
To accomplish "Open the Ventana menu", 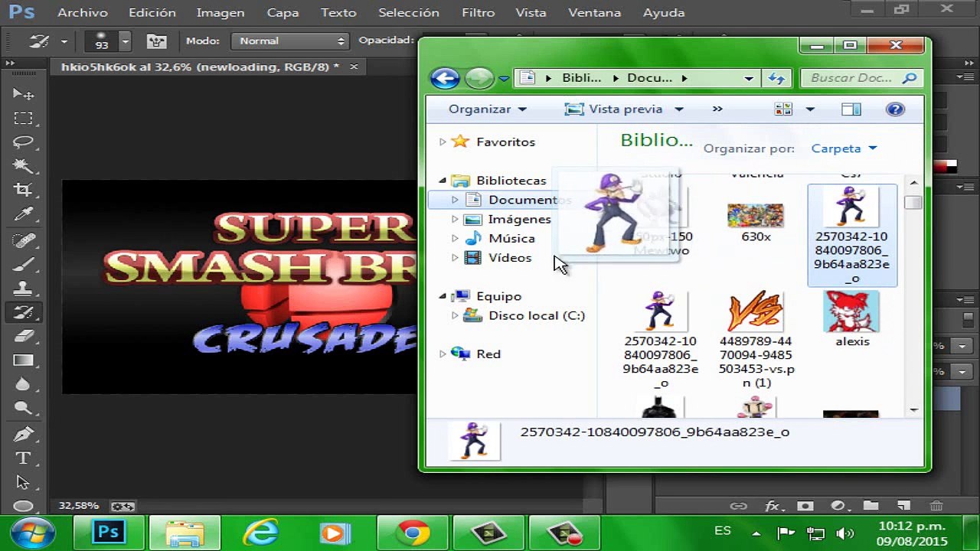I will (x=595, y=13).
